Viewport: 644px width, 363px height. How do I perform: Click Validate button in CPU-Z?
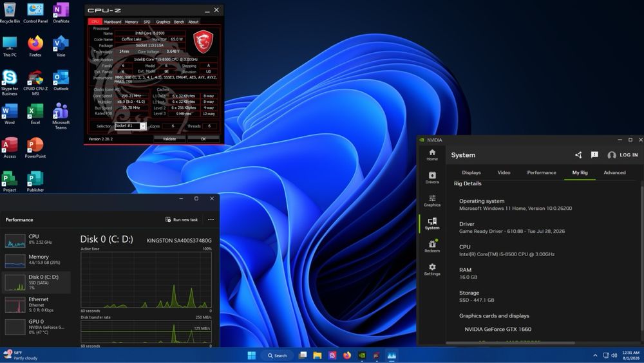click(x=169, y=139)
